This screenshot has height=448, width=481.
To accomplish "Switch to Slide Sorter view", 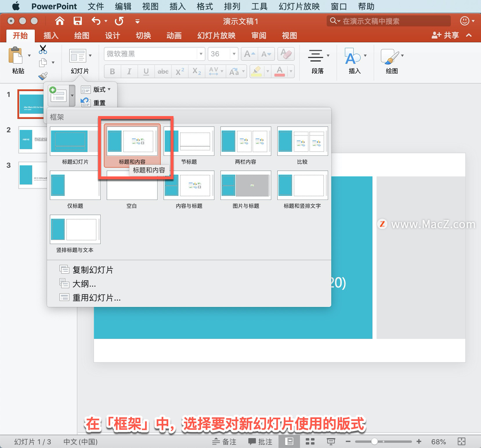I will (310, 442).
